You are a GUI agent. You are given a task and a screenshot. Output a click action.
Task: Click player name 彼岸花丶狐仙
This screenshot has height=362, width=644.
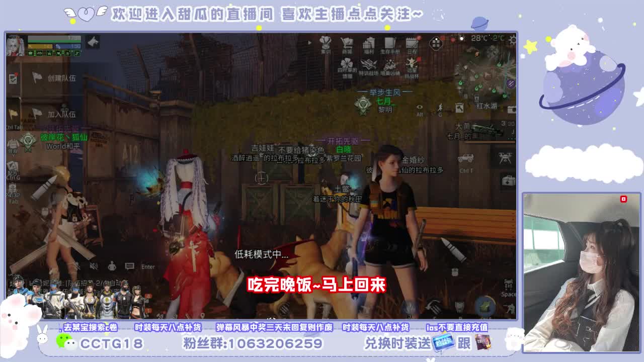pos(63,137)
